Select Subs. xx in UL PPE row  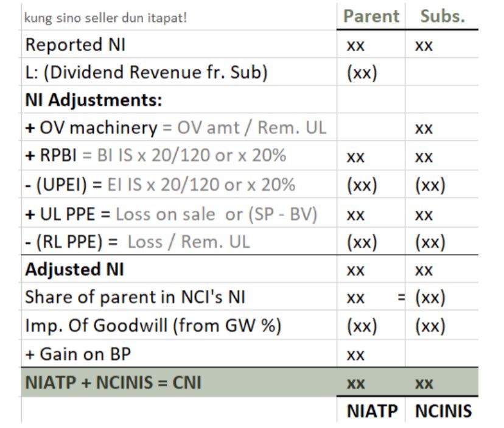pyautogui.click(x=442, y=214)
